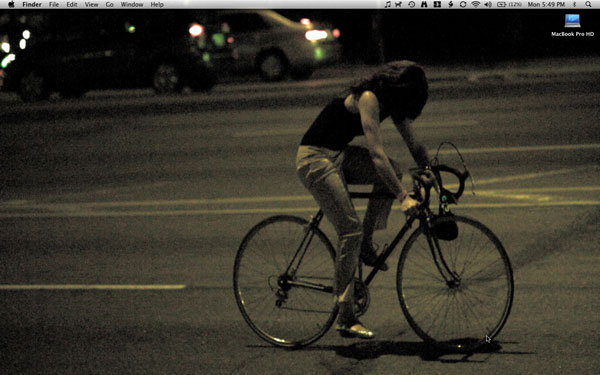600x375 pixels.
Task: Open Spotlight search magnifier
Action: pyautogui.click(x=588, y=4)
